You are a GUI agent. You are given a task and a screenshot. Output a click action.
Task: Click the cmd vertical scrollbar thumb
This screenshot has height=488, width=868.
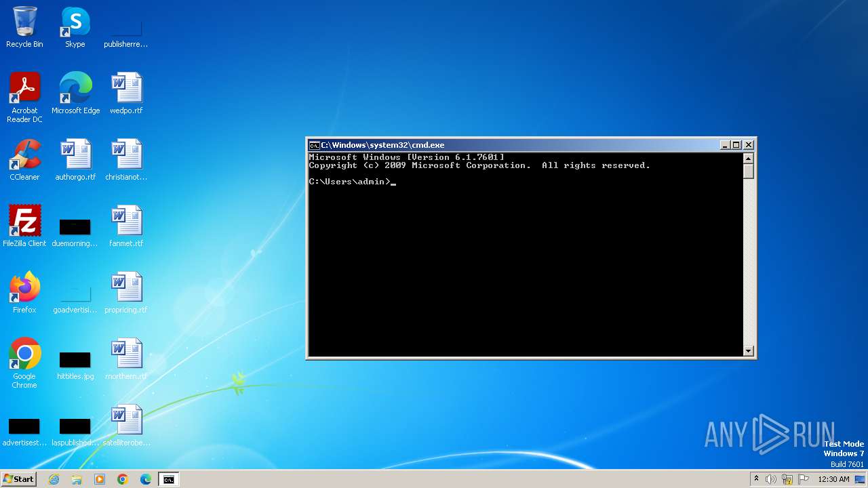point(749,171)
